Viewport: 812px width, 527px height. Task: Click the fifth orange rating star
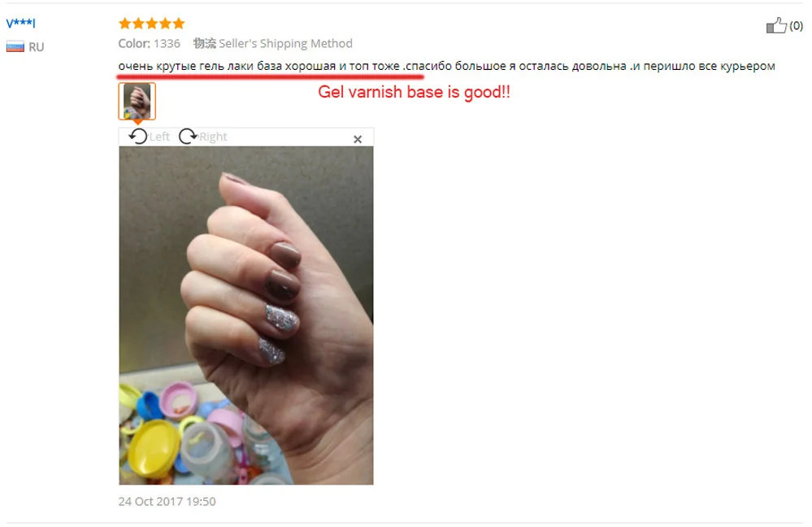179,24
